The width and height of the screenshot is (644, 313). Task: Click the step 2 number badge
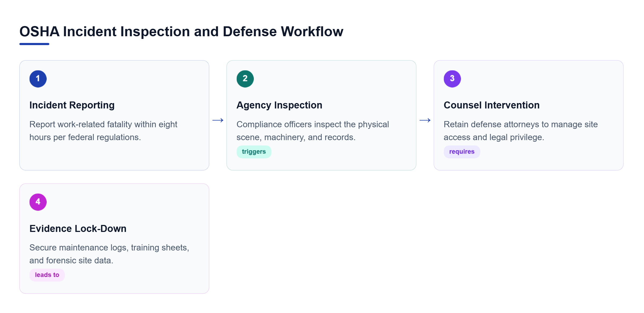(x=245, y=79)
